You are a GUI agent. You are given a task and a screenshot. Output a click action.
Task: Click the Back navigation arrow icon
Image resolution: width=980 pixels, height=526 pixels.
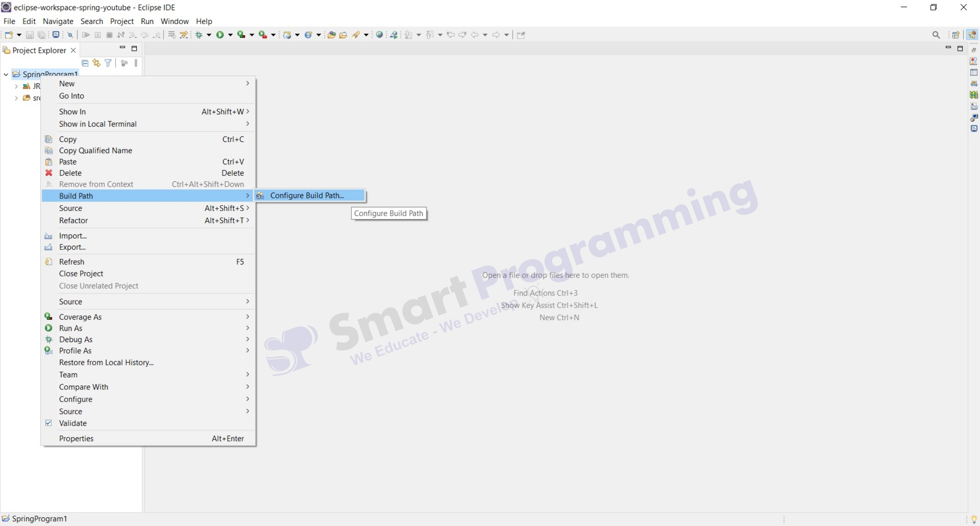click(x=474, y=35)
